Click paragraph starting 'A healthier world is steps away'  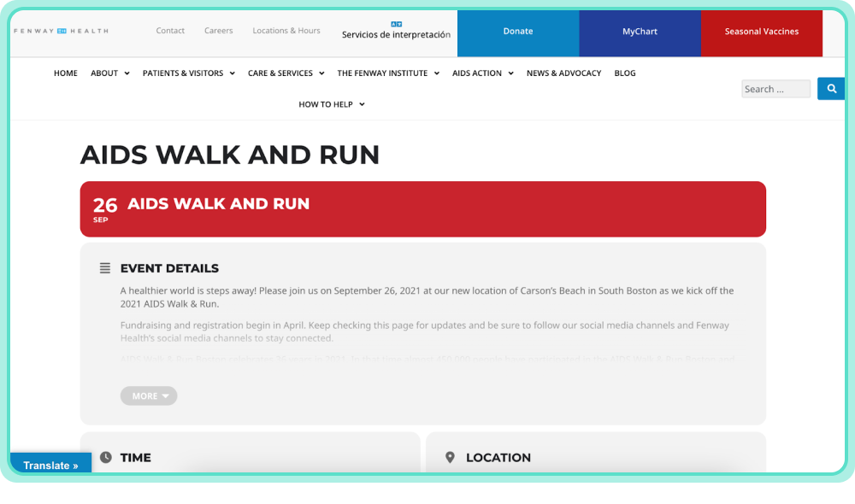click(x=427, y=297)
